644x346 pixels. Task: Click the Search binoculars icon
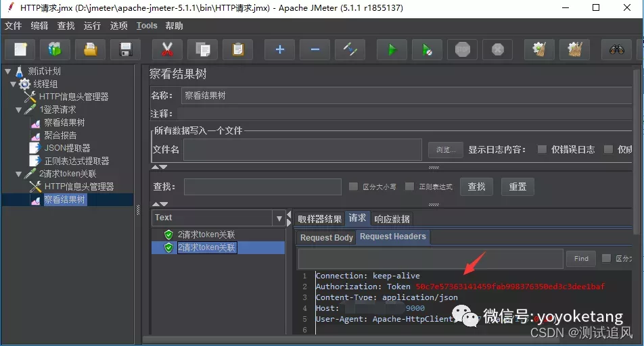point(616,50)
